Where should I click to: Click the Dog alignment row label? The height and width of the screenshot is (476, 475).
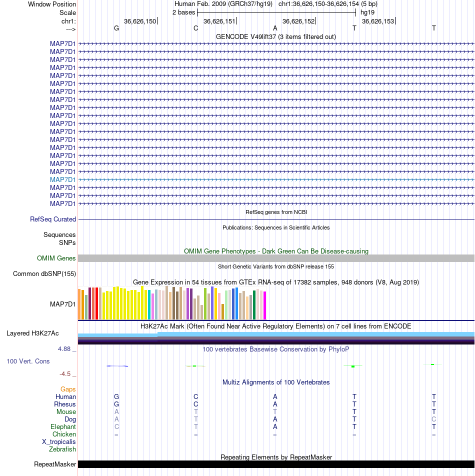click(70, 419)
